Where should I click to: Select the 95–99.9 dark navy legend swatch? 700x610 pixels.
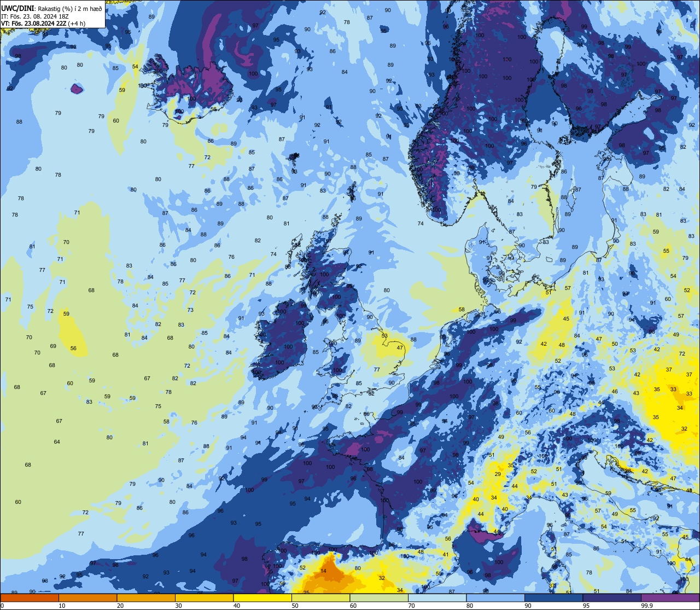tap(612, 598)
